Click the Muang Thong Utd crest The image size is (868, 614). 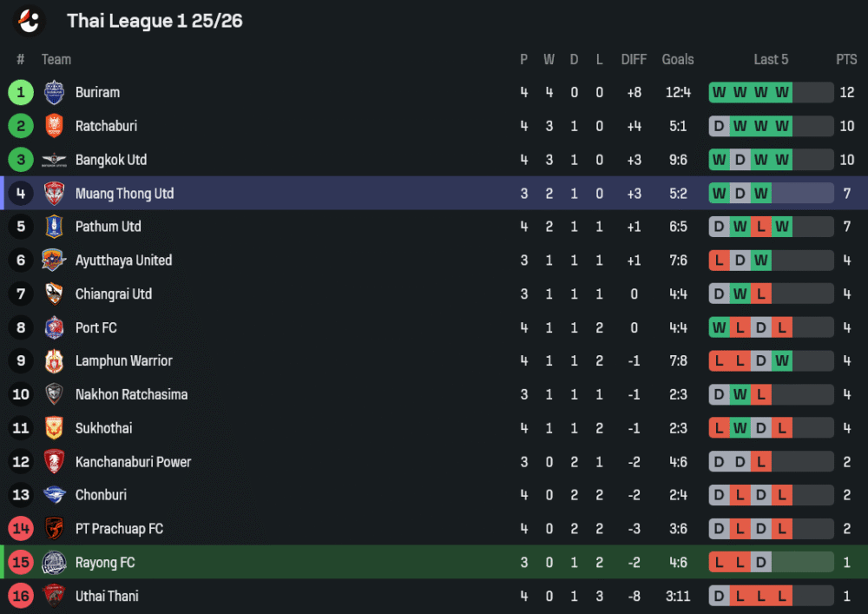point(54,194)
